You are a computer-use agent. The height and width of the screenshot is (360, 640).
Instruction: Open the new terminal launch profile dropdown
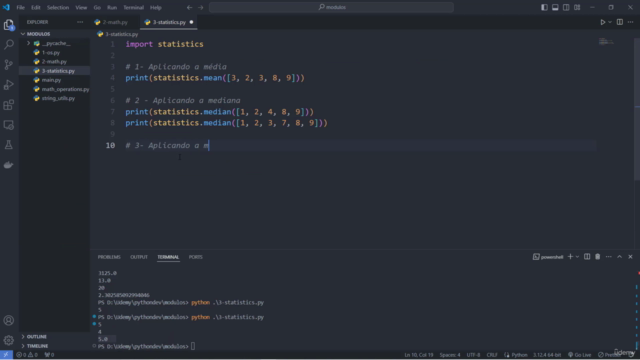click(577, 257)
